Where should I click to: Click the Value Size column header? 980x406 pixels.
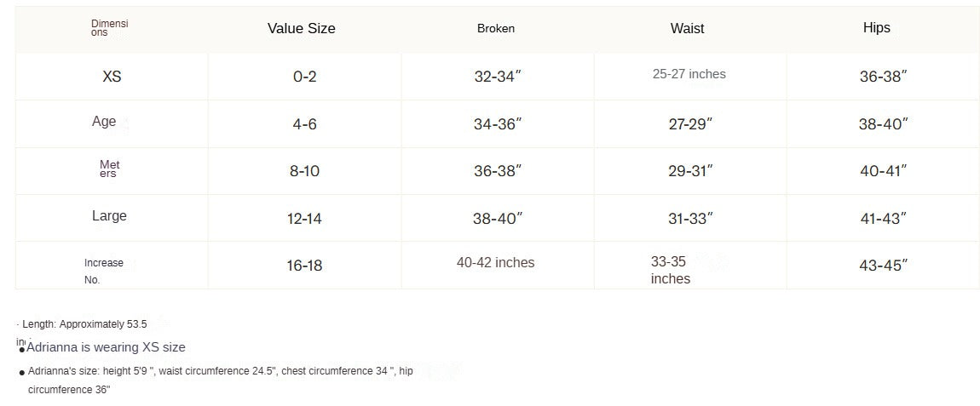point(301,28)
